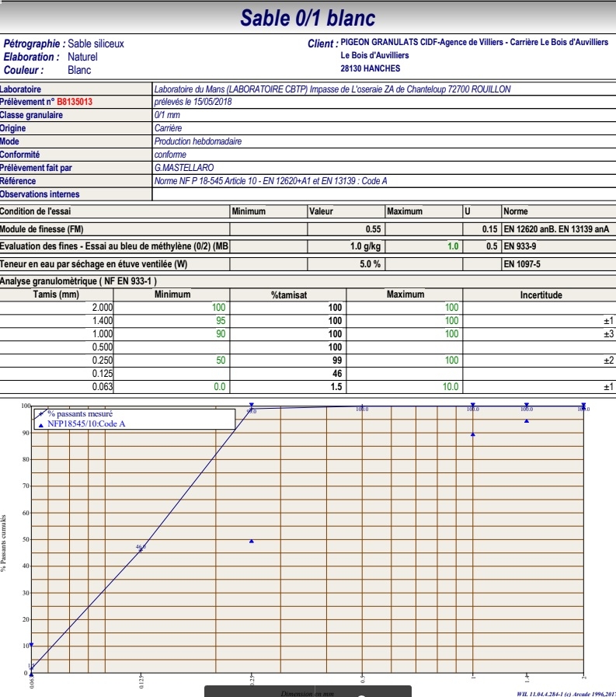Viewport: 616px width, 697px height.
Task: Click the 5.0 % water content value
Action: coord(370,264)
